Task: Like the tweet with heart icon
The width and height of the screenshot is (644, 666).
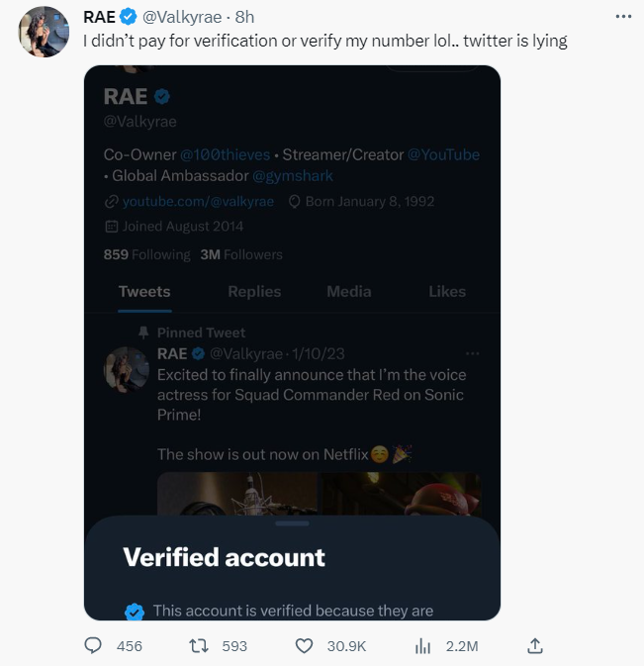Action: 305,645
